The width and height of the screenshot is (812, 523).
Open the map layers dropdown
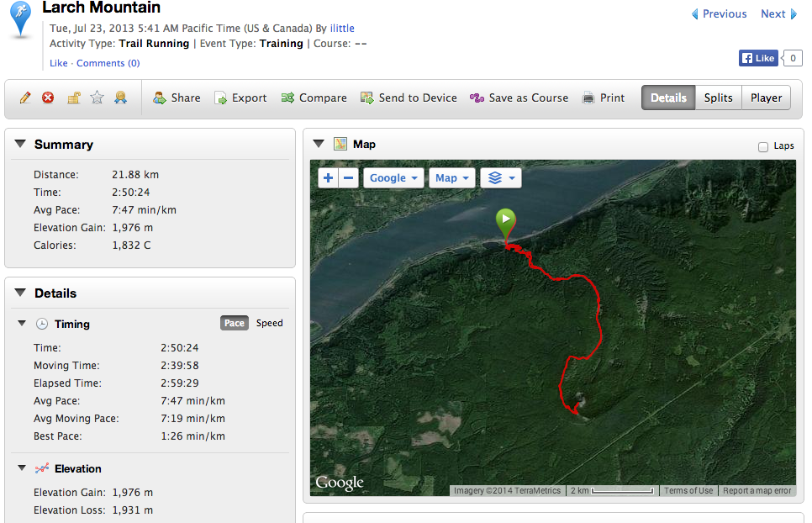pos(500,177)
